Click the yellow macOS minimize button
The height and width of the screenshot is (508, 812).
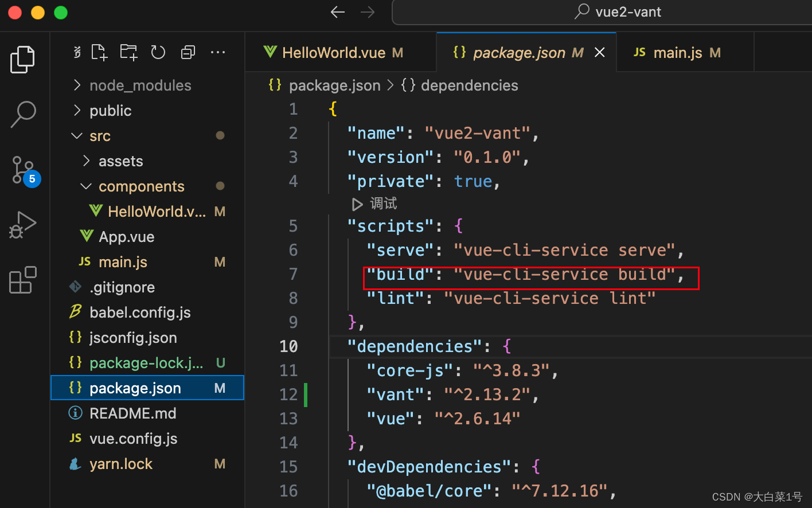point(38,12)
